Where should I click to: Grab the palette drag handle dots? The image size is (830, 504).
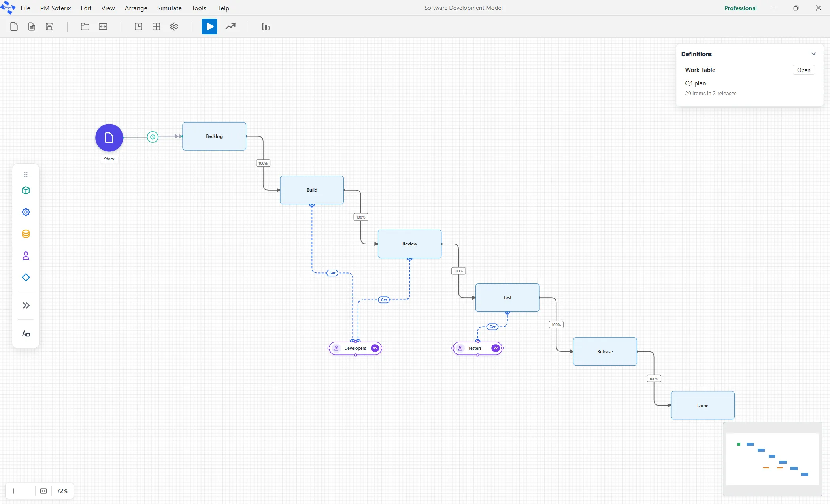pos(26,174)
